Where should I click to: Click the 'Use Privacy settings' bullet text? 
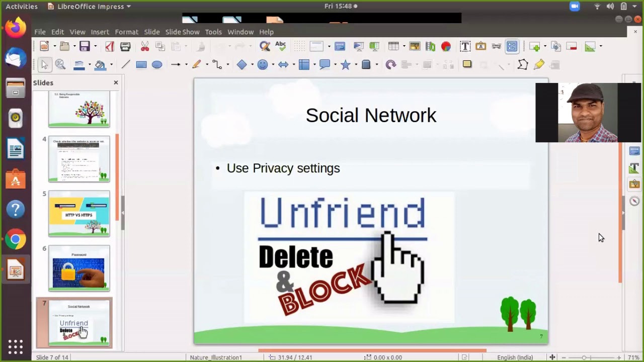[x=283, y=168]
